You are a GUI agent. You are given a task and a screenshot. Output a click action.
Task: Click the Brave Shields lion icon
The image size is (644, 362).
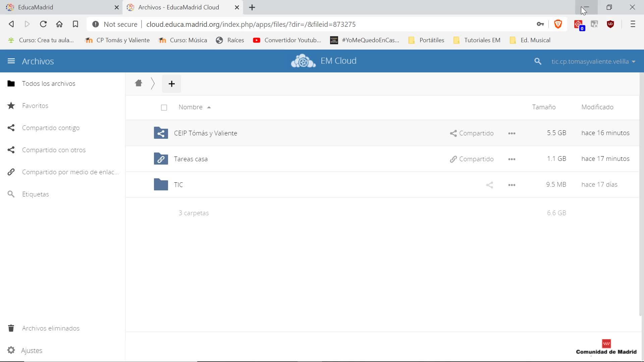click(558, 24)
